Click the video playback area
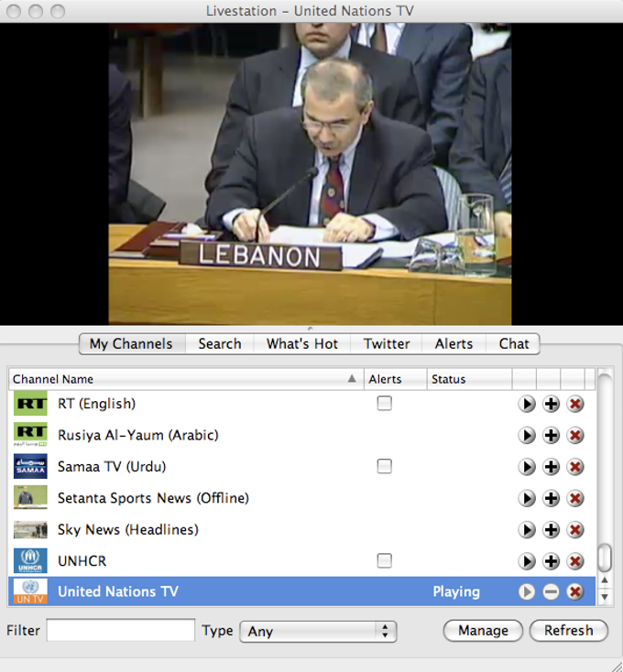Screen dimensions: 623x672 [310, 174]
